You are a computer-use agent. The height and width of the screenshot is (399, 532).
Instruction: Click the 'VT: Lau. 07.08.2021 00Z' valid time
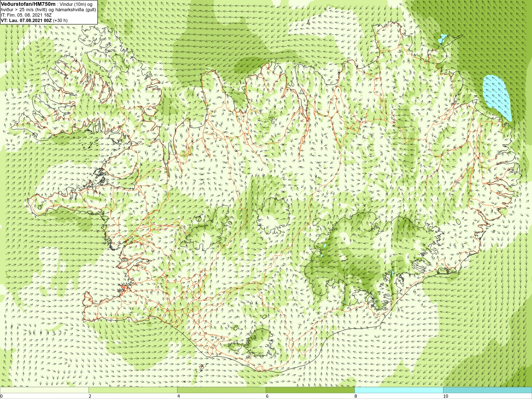[x=26, y=20]
